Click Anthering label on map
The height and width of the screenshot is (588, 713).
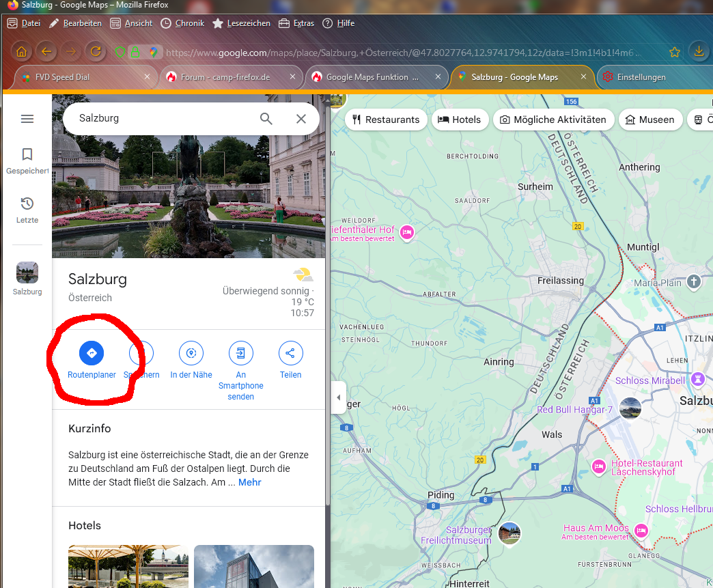point(639,167)
